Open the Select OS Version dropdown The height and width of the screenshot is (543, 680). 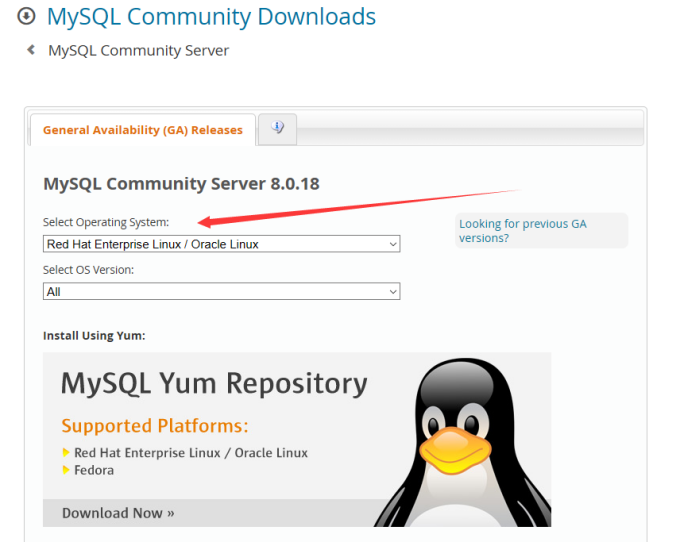(222, 291)
